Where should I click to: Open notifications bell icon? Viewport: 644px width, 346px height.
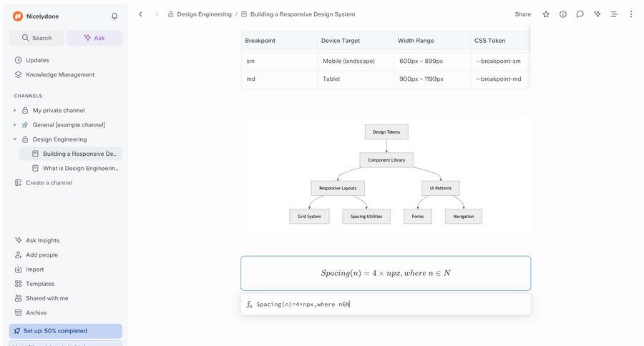click(114, 16)
